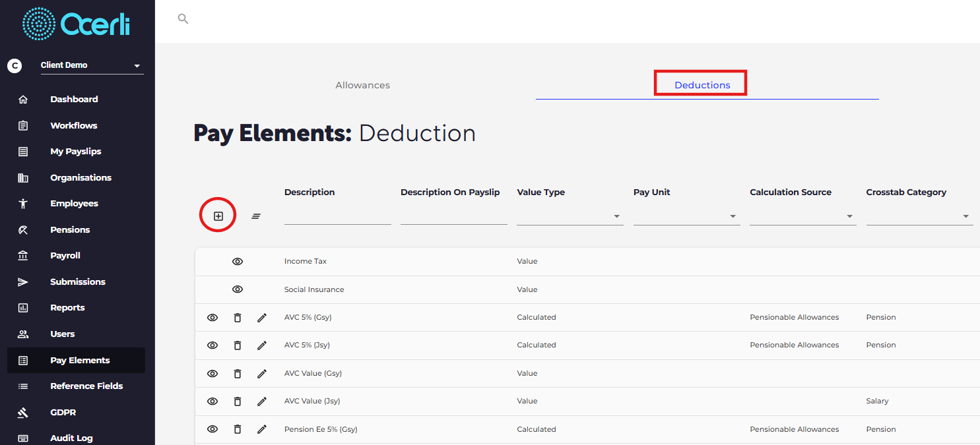
Task: View the Social Insurance row eye icon
Action: point(238,289)
